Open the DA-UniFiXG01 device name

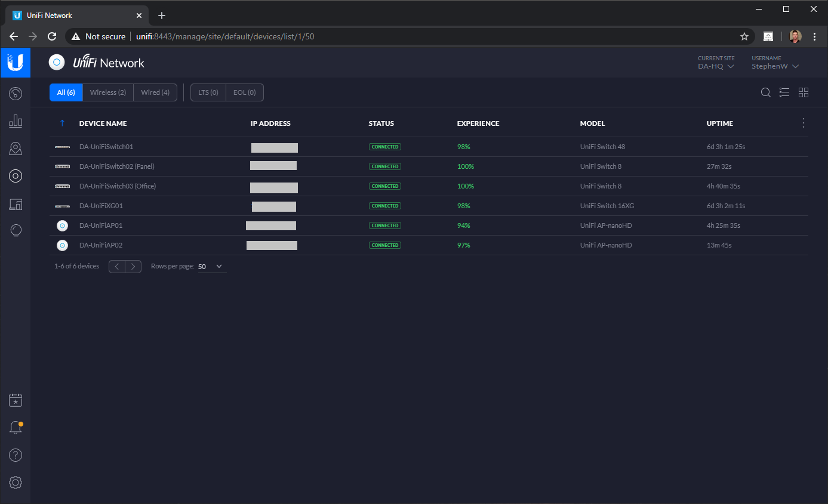pyautogui.click(x=101, y=206)
